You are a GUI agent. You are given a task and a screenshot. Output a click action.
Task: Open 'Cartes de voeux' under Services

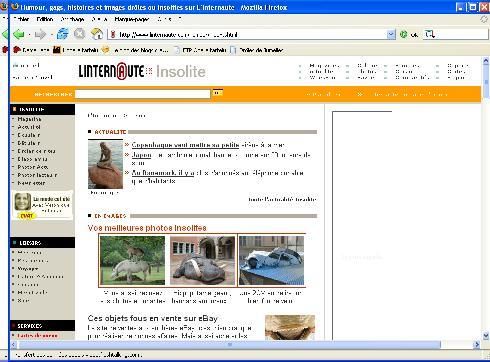click(x=37, y=335)
